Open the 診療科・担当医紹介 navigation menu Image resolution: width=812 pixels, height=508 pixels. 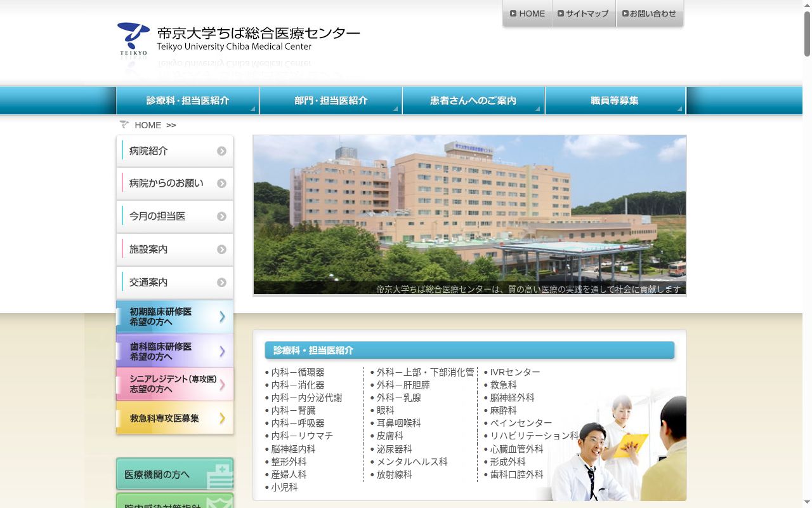pyautogui.click(x=188, y=100)
